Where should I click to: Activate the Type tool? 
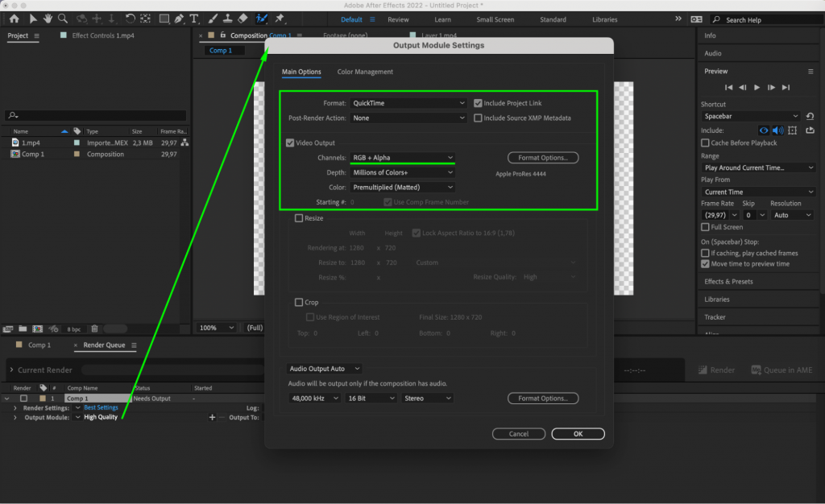[194, 17]
